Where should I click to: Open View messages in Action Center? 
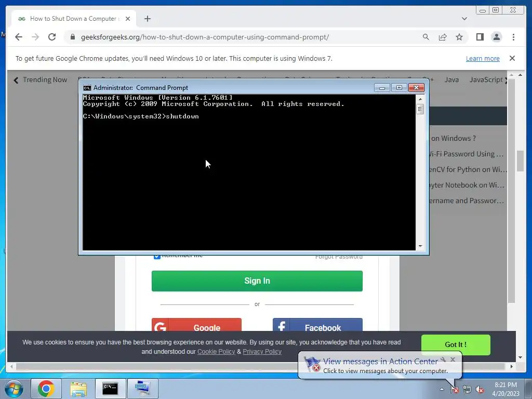pos(380,362)
